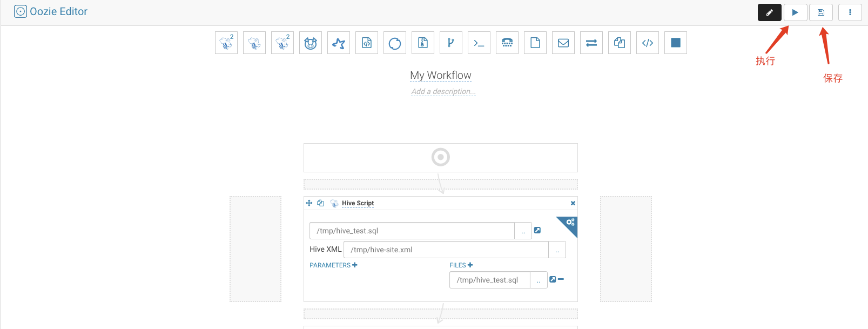The width and height of the screenshot is (868, 329).
Task: Click the Oozie Editor title link
Action: click(58, 11)
